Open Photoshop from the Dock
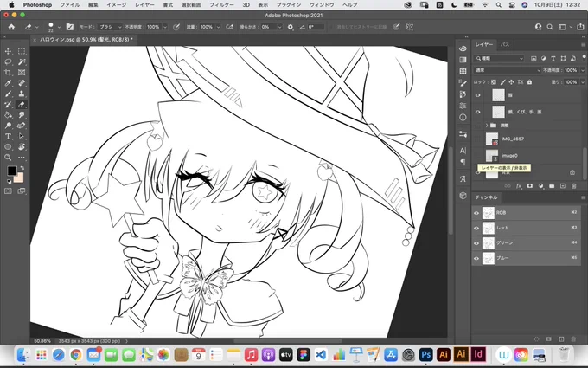This screenshot has width=588, height=368. pyautogui.click(x=426, y=354)
